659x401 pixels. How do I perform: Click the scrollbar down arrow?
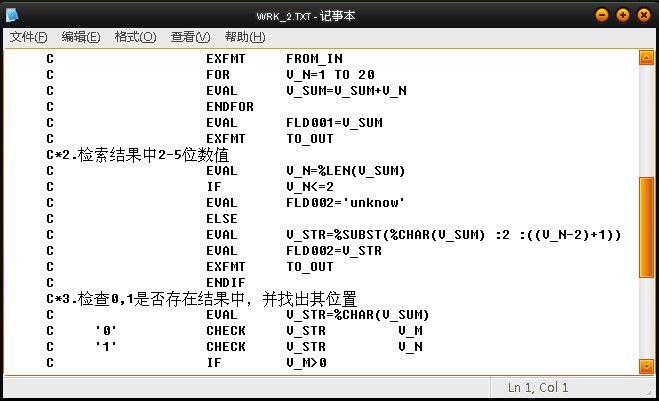646,366
